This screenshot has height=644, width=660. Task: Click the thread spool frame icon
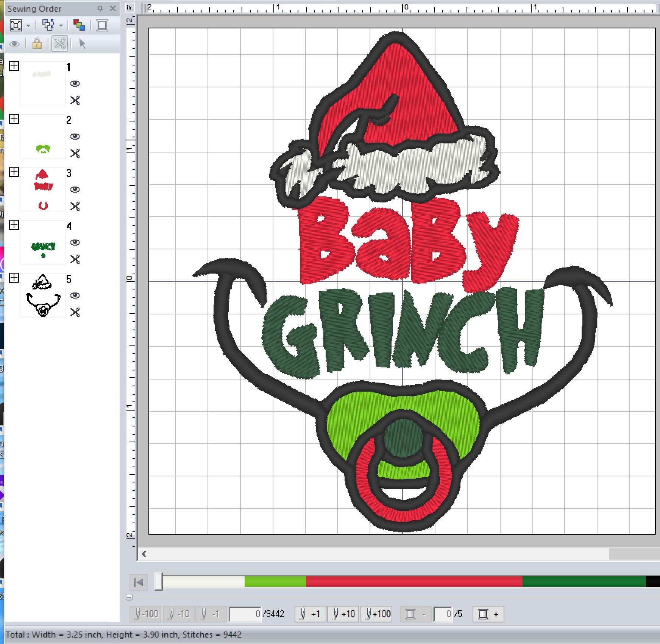[x=102, y=25]
